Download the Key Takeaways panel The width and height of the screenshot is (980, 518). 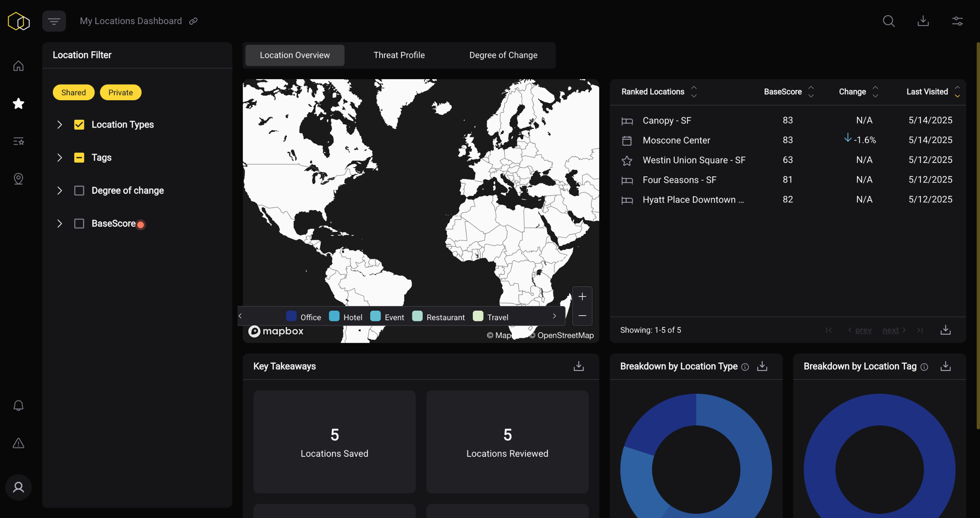[578, 366]
